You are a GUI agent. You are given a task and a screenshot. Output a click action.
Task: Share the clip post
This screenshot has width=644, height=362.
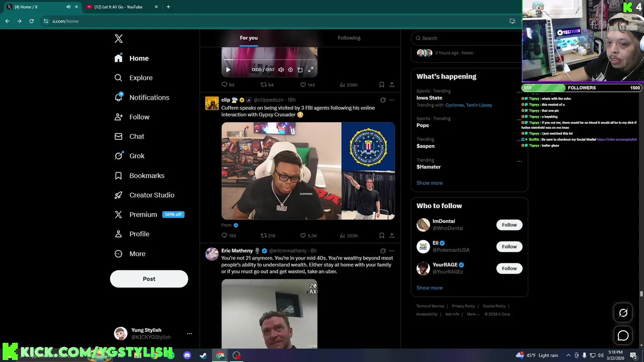[392, 235]
